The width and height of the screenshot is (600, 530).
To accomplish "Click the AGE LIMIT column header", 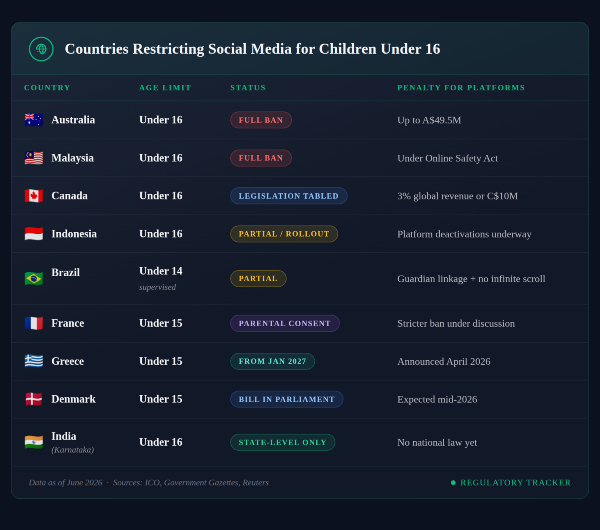I will click(165, 88).
